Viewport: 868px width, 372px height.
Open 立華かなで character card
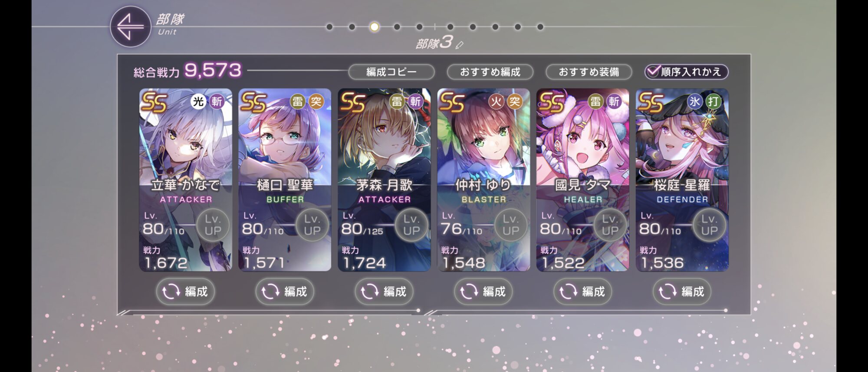click(185, 180)
